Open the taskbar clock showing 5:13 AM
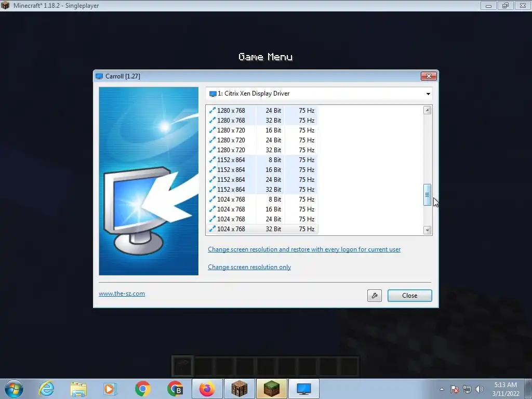The height and width of the screenshot is (399, 532). [x=505, y=389]
